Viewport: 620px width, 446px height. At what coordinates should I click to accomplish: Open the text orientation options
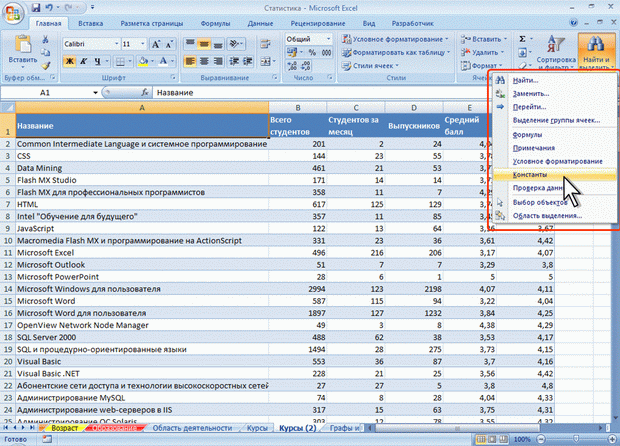tap(236, 44)
